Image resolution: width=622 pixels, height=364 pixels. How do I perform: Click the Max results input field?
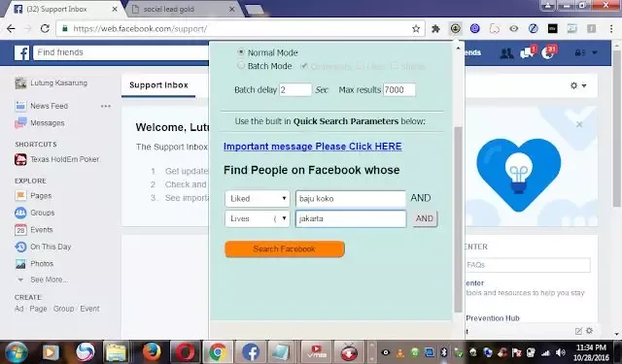(x=398, y=90)
